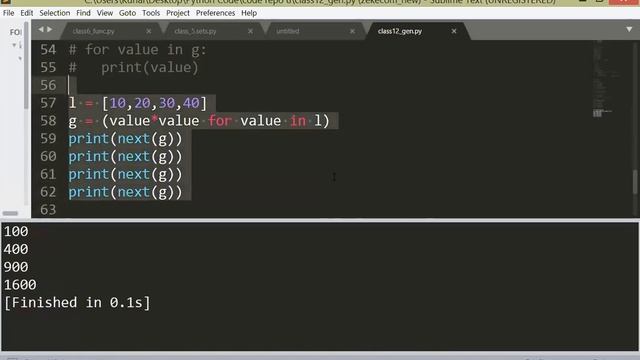Open the Help menu
Screen dimensions: 640x360
(x=249, y=13)
